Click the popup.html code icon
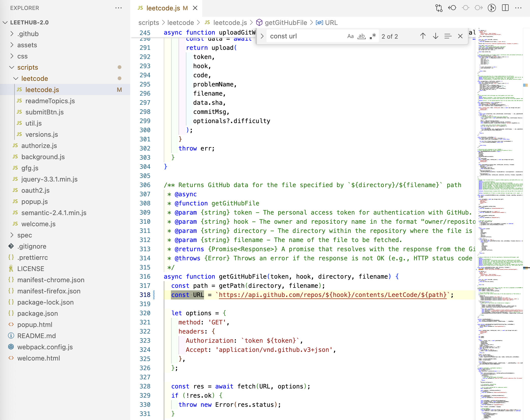 11,324
